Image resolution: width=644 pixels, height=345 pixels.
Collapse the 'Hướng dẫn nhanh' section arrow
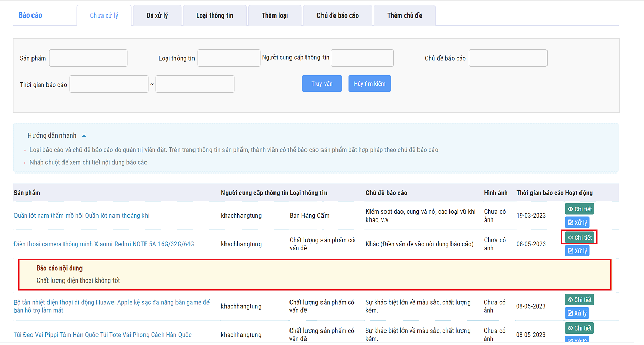click(x=84, y=136)
